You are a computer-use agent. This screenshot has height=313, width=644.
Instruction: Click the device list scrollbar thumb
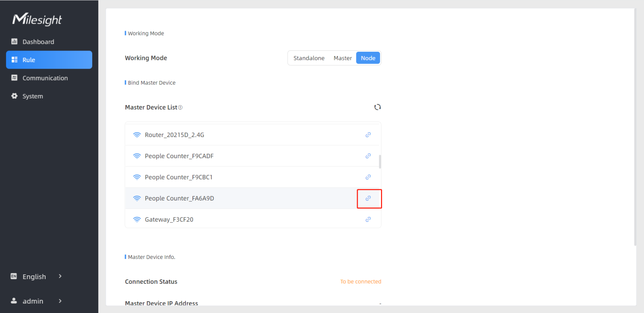[380, 161]
